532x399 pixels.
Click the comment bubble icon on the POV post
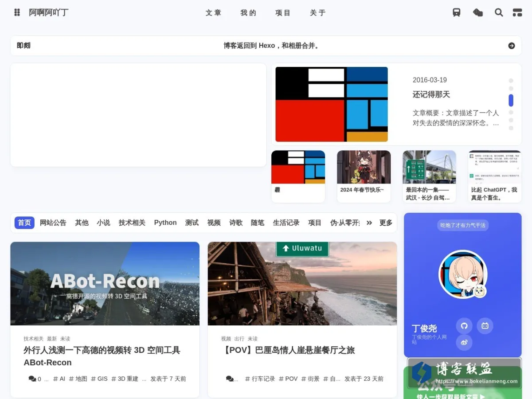(x=230, y=379)
